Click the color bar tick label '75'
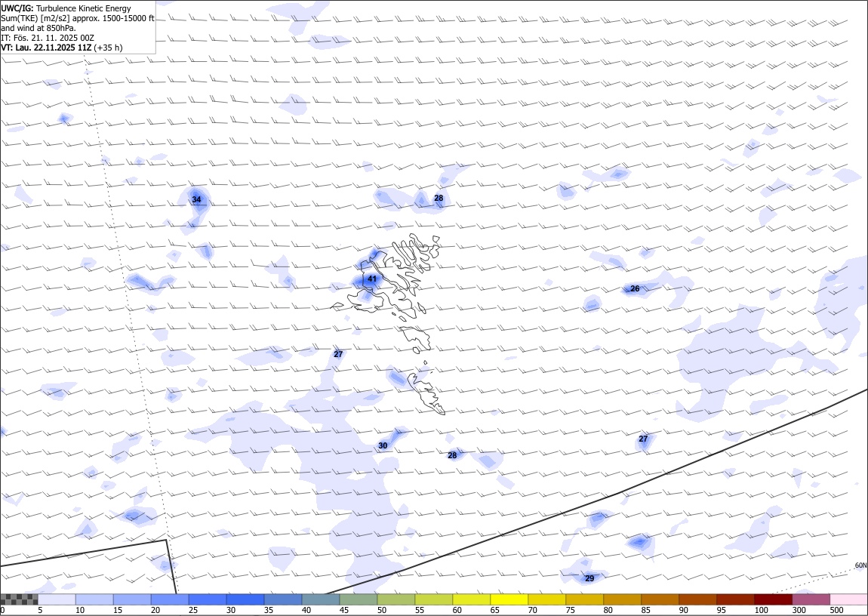This screenshot has width=868, height=616. (x=570, y=611)
